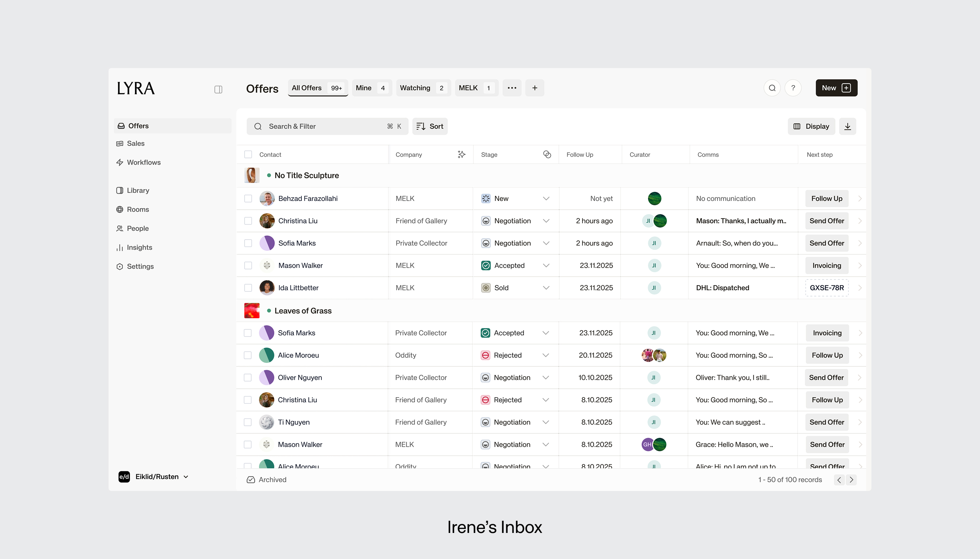Click the LYRA logo
The width and height of the screenshot is (980, 559).
tap(135, 88)
